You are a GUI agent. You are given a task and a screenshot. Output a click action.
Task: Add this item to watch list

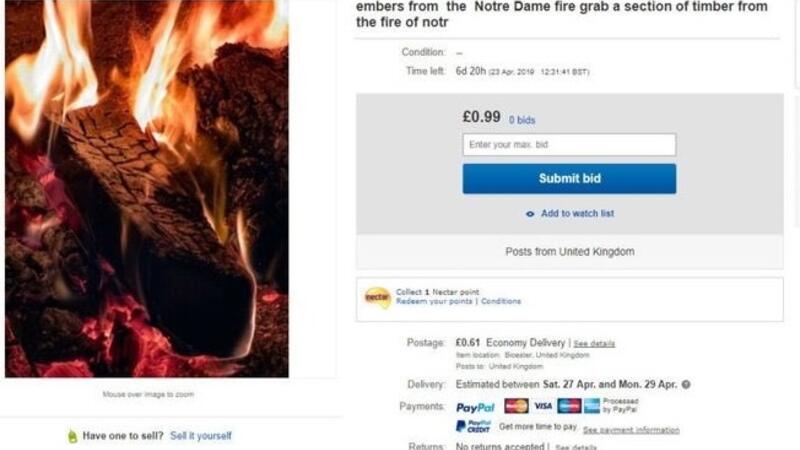(577, 213)
